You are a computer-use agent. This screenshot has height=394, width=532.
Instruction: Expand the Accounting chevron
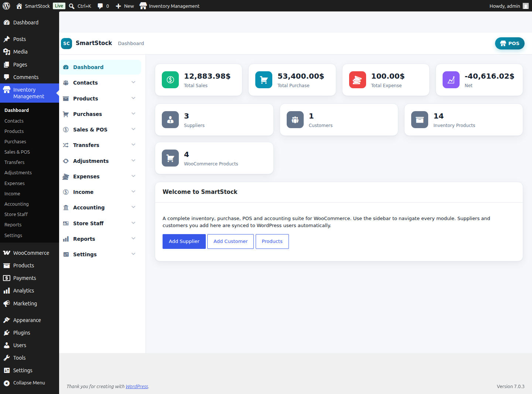pyautogui.click(x=133, y=207)
